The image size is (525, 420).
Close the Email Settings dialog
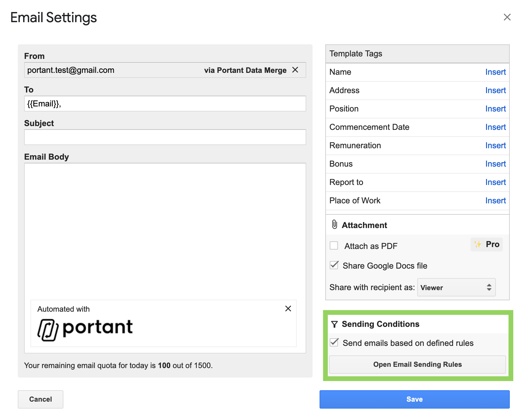click(x=507, y=17)
